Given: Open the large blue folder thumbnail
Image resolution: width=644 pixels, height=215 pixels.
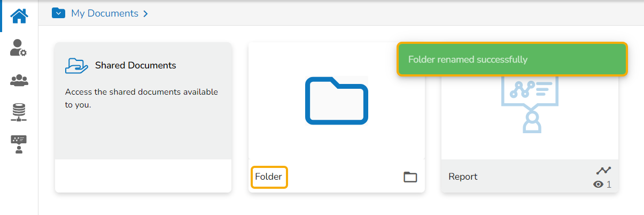Looking at the screenshot, I should (337, 101).
